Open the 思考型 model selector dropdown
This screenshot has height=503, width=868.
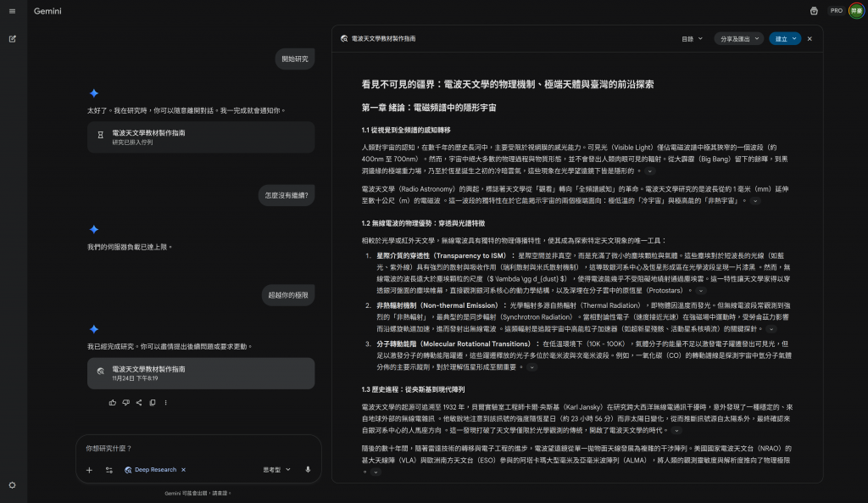tap(276, 470)
